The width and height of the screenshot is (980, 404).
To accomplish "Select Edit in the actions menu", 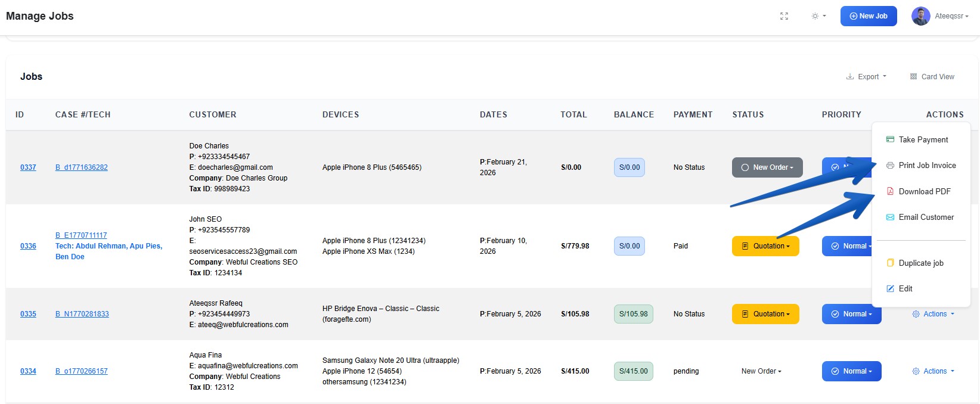I will tap(921, 288).
